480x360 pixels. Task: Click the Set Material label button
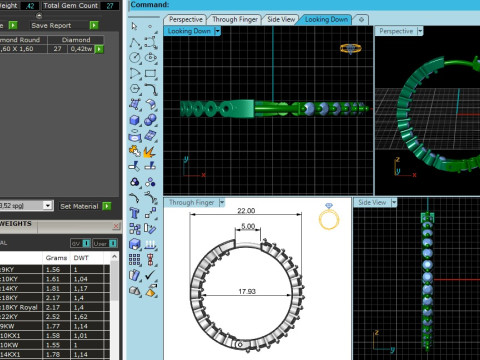click(x=79, y=206)
